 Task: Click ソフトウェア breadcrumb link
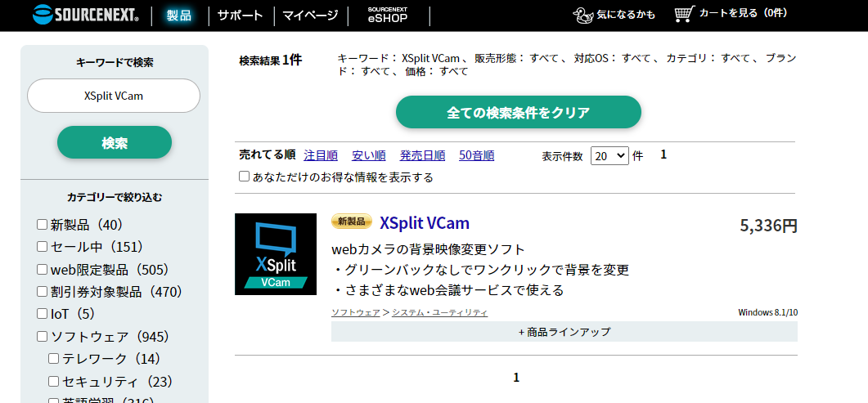coord(355,313)
